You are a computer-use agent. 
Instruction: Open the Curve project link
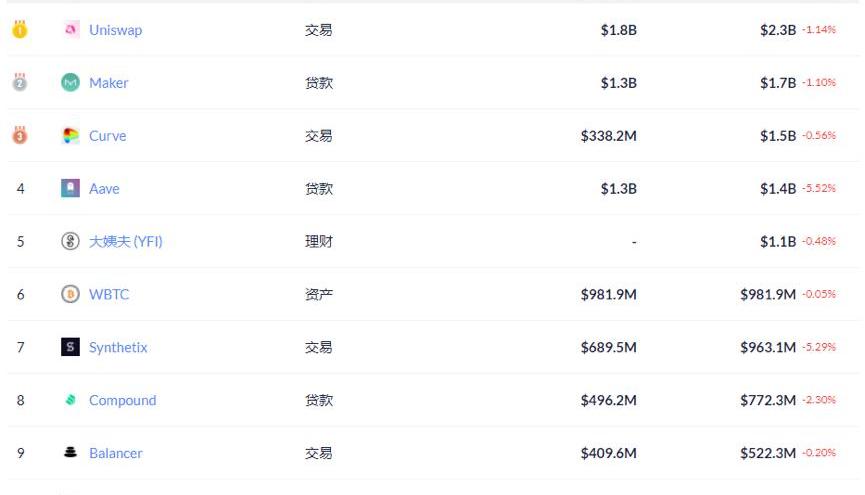(107, 136)
